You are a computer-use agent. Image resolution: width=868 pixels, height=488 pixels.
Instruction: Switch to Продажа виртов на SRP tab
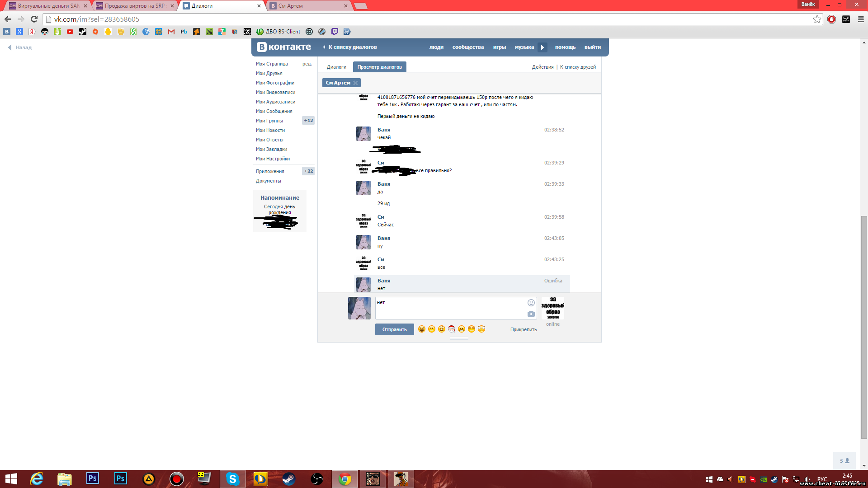pyautogui.click(x=135, y=6)
